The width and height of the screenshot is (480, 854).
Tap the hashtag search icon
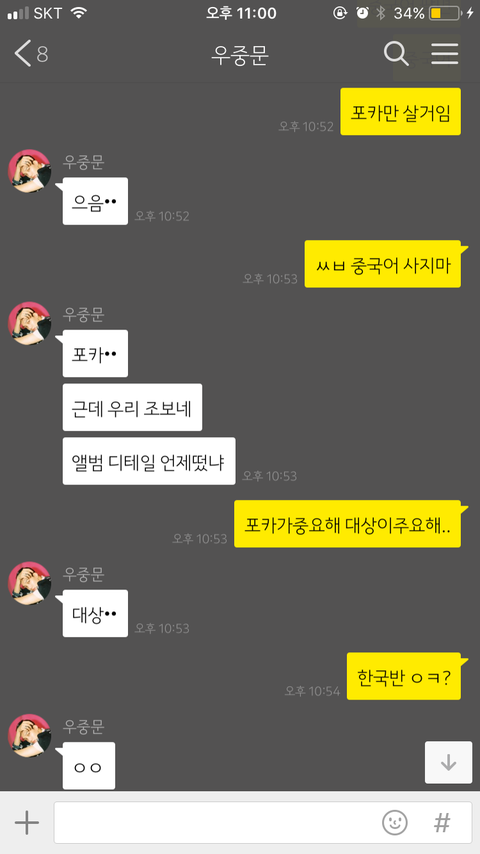click(442, 822)
